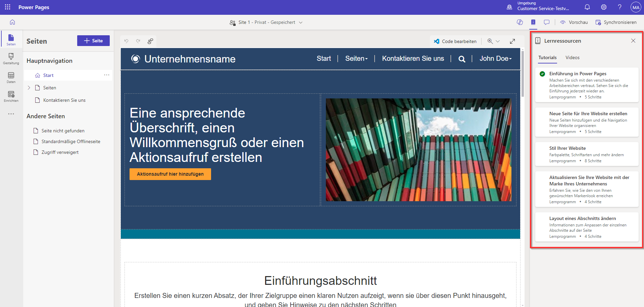Image resolution: width=644 pixels, height=307 pixels.
Task: Open the Copilot icon
Action: click(x=520, y=22)
